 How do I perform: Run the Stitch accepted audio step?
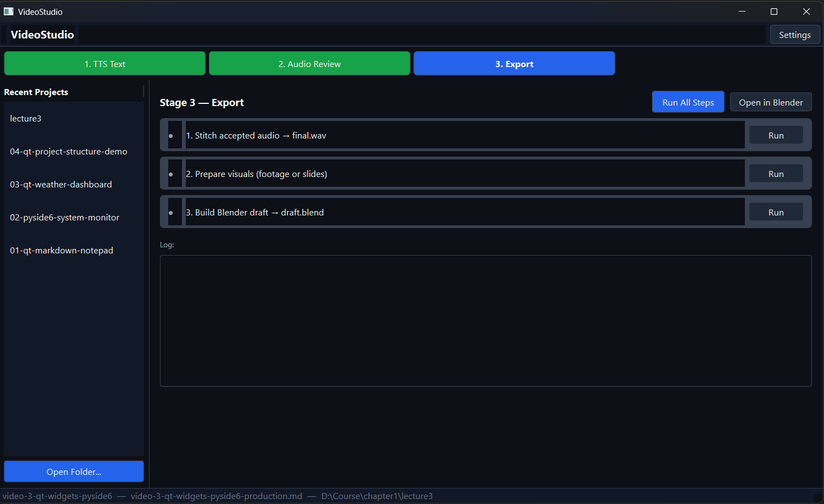[x=776, y=135]
